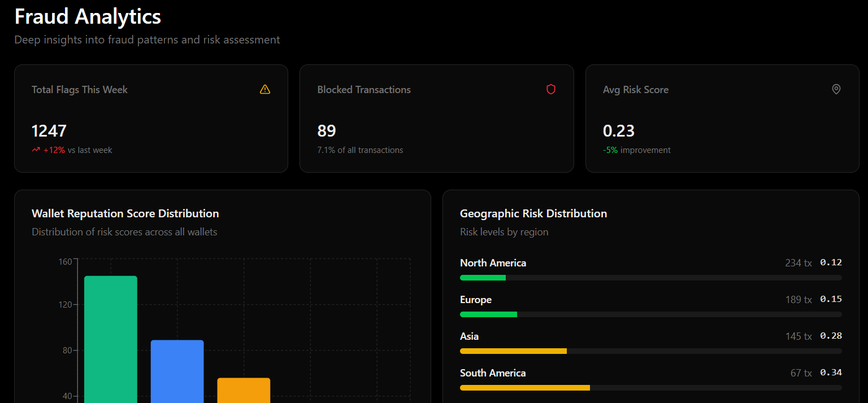Click the 0.15 risk score
This screenshot has width=868, height=403.
pos(831,299)
